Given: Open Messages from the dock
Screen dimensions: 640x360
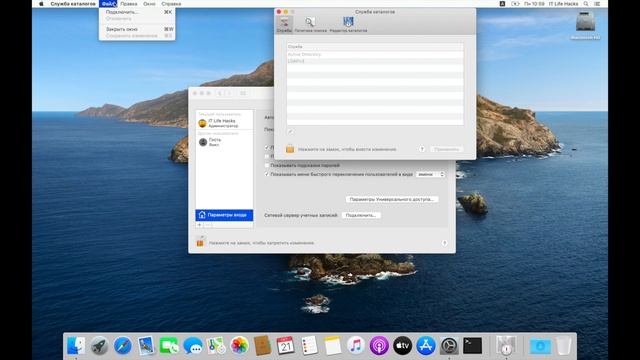Looking at the screenshot, I should [x=192, y=346].
